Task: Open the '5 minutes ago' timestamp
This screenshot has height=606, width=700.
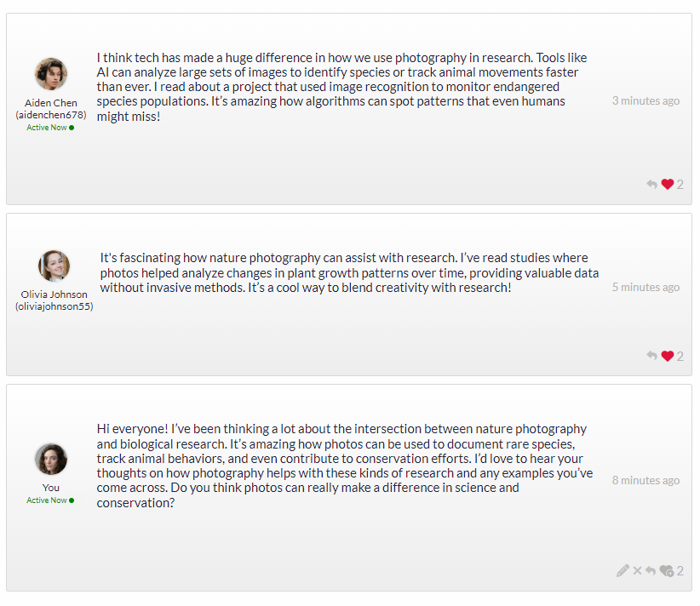Action: (645, 288)
